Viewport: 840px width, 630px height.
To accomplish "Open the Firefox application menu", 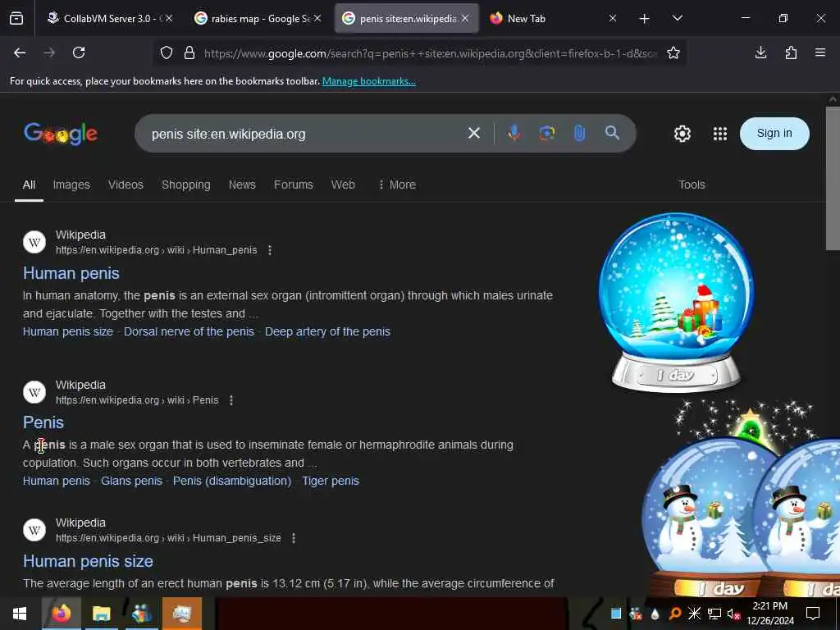I will click(820, 52).
